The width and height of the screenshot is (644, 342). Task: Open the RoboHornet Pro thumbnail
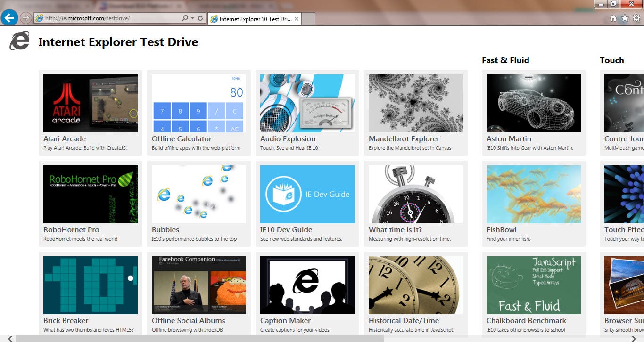point(91,194)
